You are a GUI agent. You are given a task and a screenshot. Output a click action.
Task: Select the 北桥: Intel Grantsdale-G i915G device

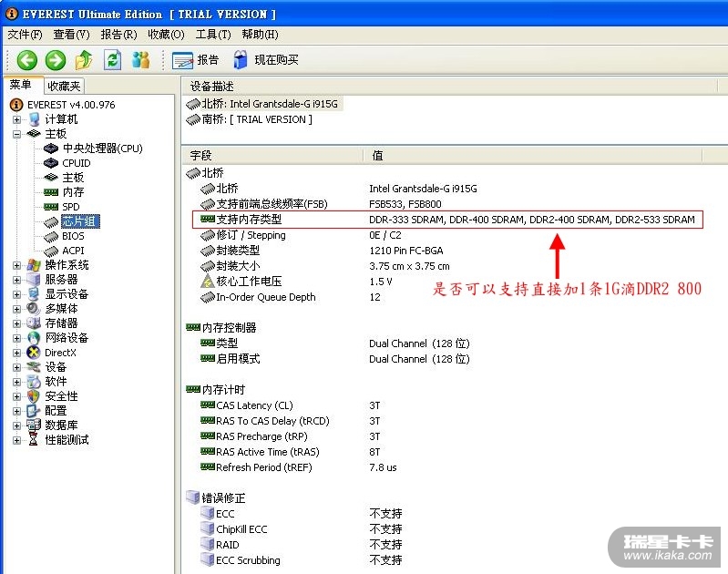pos(263,104)
